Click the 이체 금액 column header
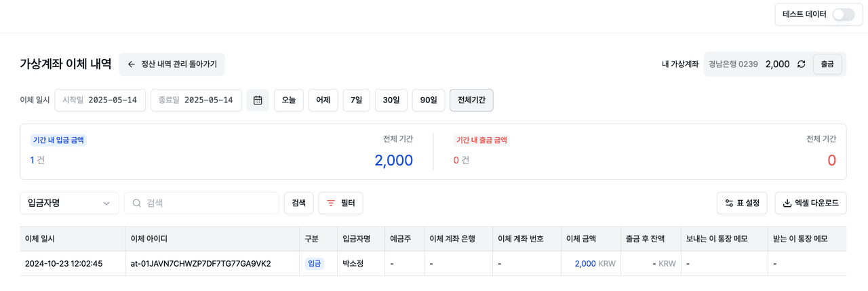The width and height of the screenshot is (868, 291). coord(581,239)
